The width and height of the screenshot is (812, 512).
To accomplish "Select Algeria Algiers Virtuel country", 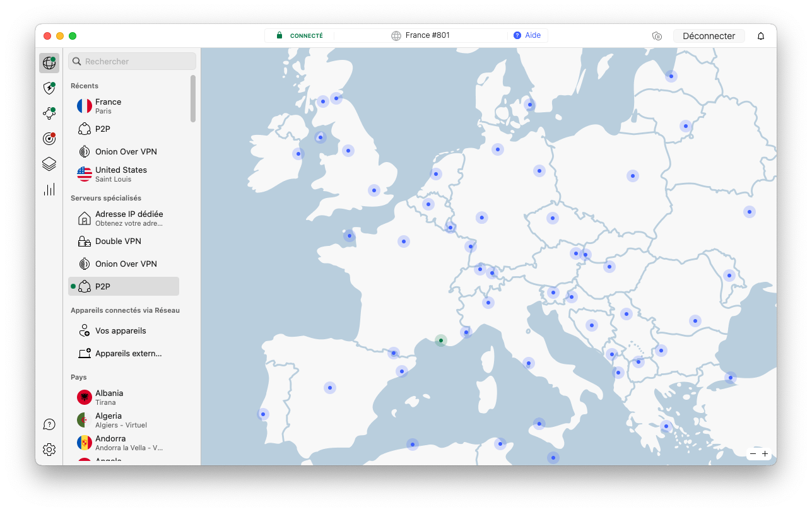I will (x=124, y=420).
